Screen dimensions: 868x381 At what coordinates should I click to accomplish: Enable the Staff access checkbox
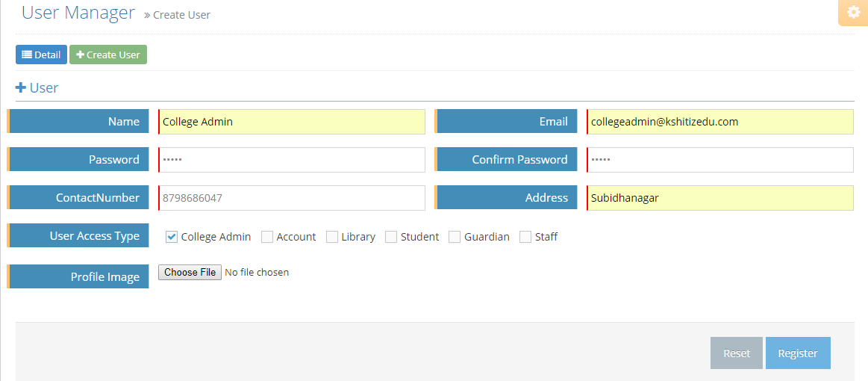pyautogui.click(x=525, y=237)
